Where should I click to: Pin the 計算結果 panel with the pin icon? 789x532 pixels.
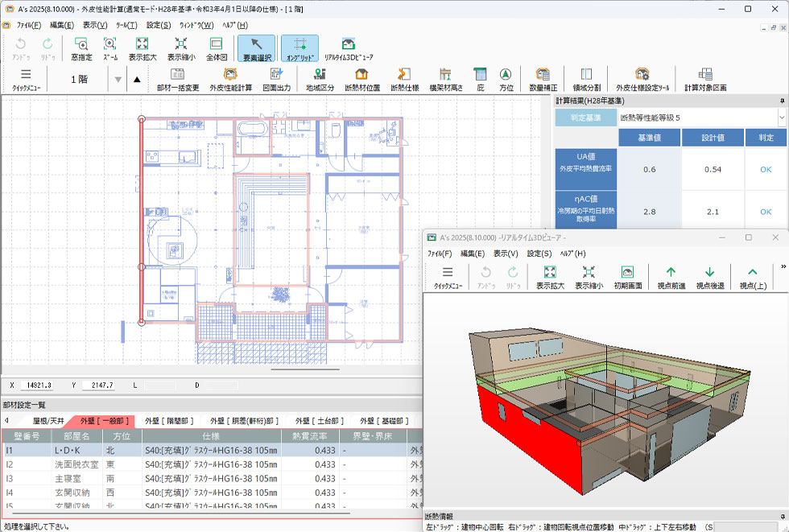point(782,101)
